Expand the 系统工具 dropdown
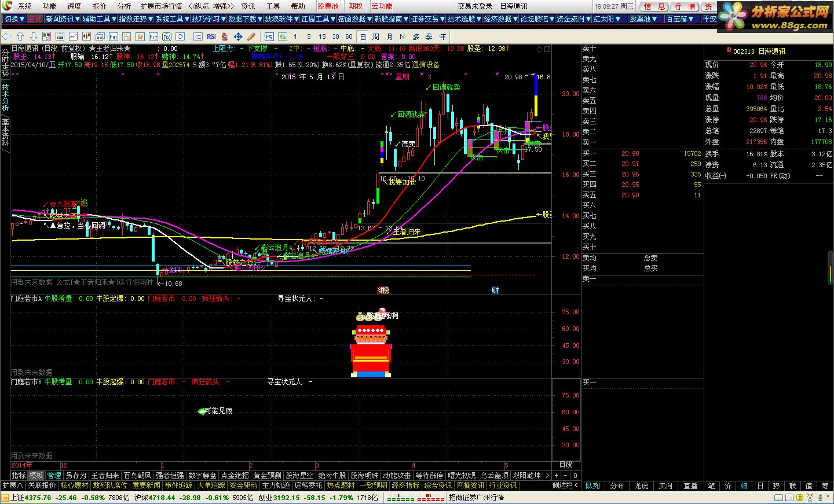The height and width of the screenshot is (504, 834). [172, 19]
